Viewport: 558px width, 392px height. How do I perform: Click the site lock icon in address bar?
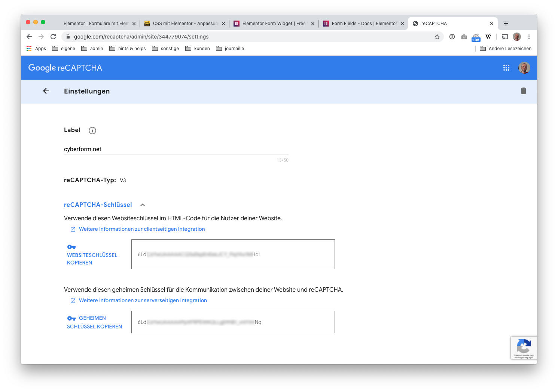[x=68, y=37]
